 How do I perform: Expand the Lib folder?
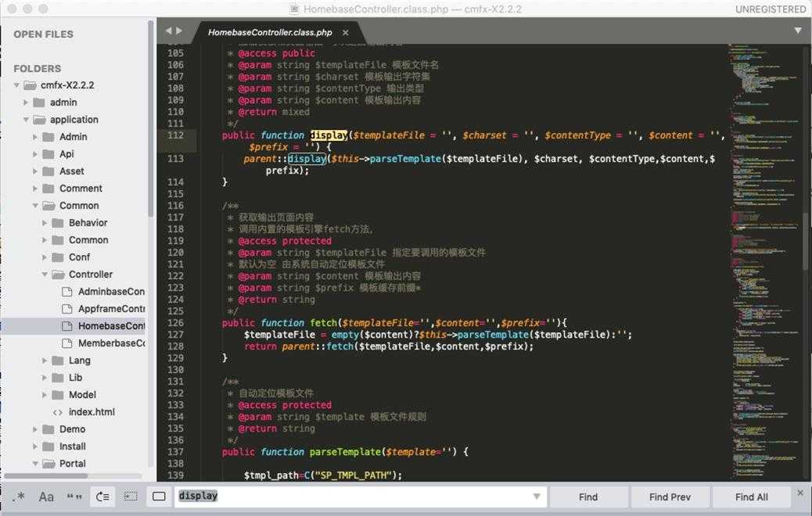click(44, 378)
